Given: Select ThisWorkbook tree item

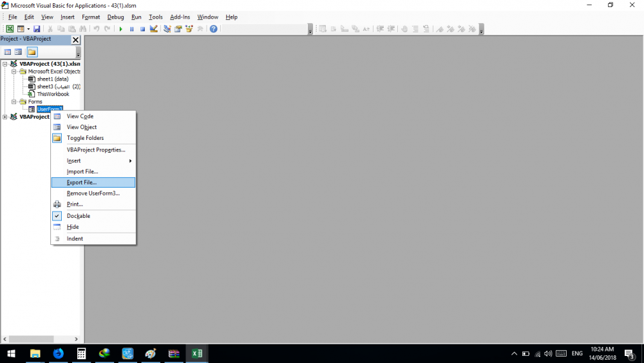Looking at the screenshot, I should click(x=53, y=94).
